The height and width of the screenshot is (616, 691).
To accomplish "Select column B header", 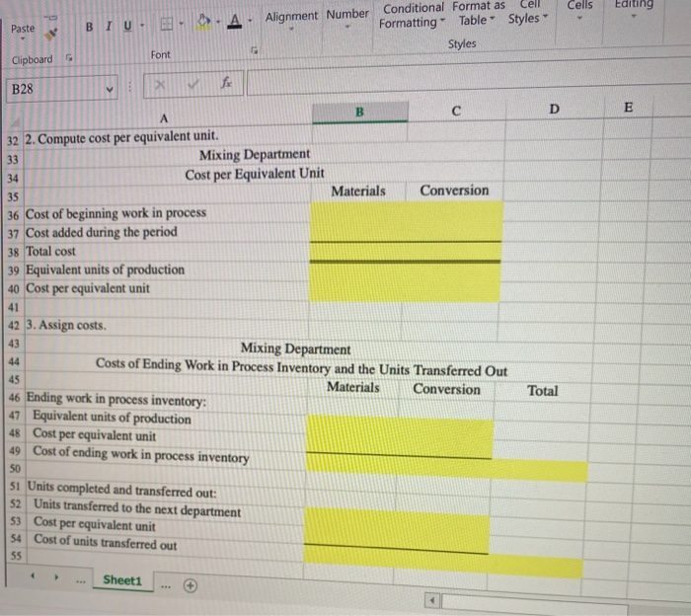I will click(360, 112).
